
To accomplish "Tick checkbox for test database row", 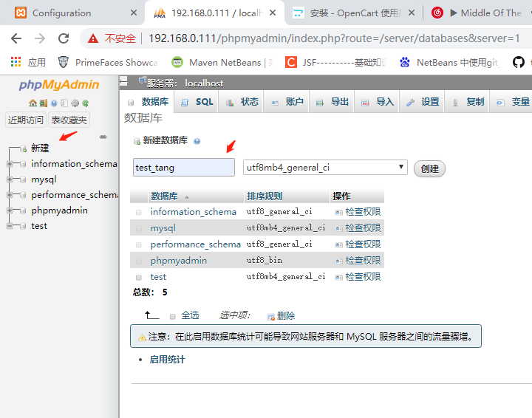I will 138,277.
